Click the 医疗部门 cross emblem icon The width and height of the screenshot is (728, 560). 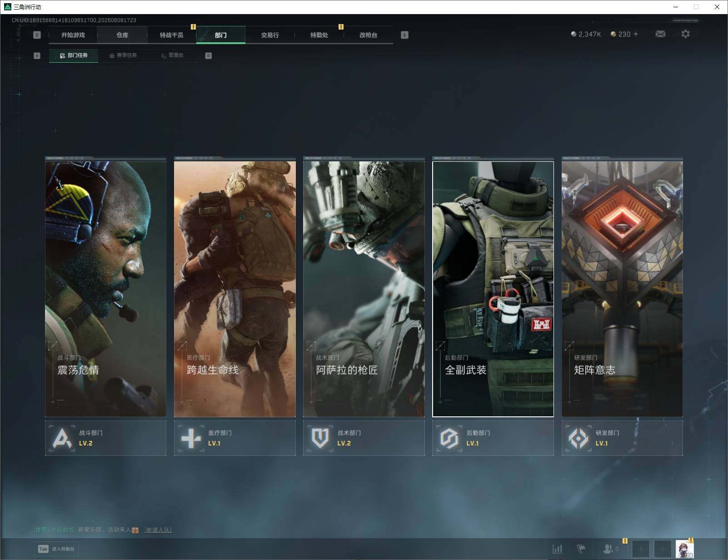pyautogui.click(x=191, y=438)
